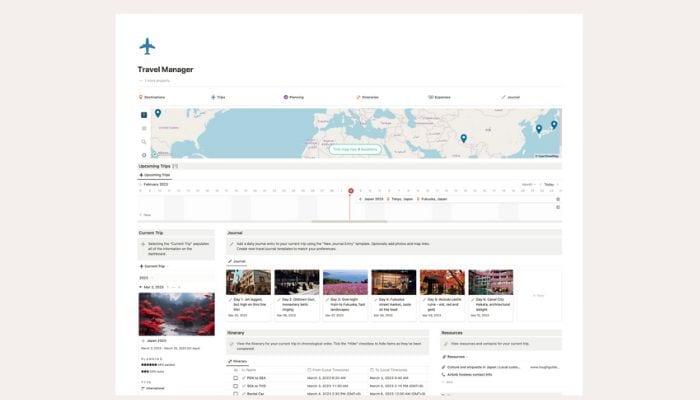Select the Upcoming Trips timeline tab
700x400 pixels.
[x=154, y=175]
